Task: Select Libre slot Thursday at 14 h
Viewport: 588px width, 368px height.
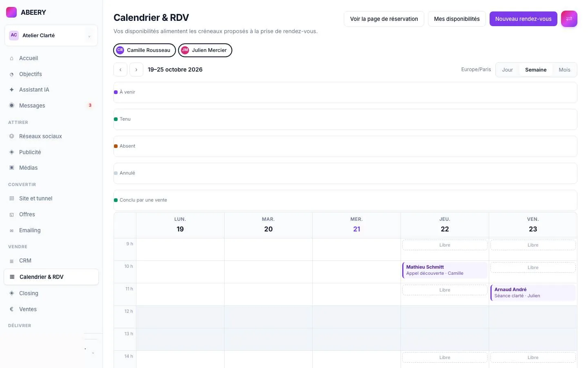Action: pyautogui.click(x=445, y=357)
